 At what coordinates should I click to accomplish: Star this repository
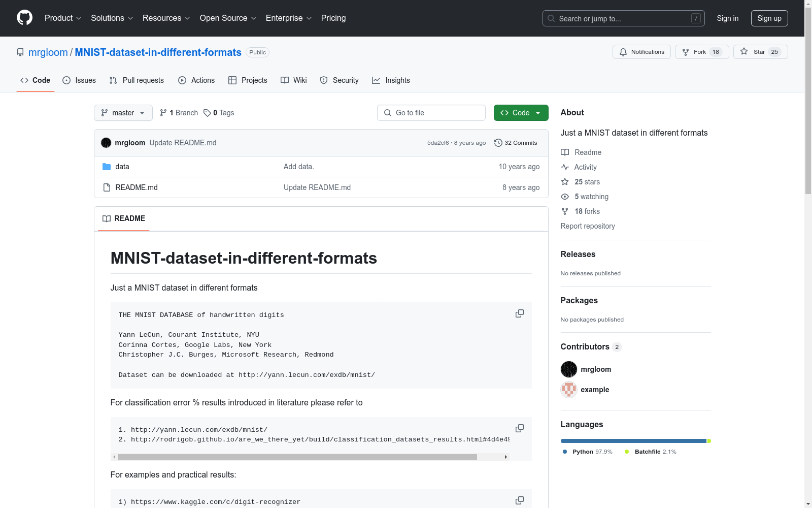tap(760, 52)
